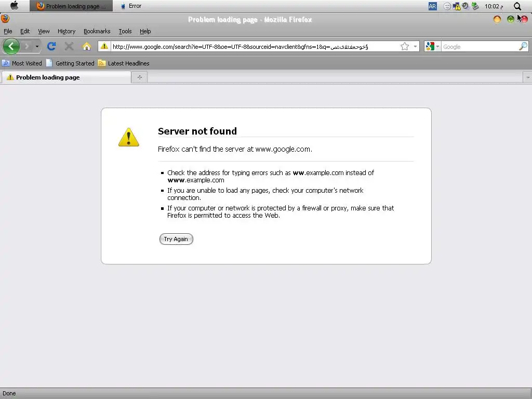Open the volume speaker tray icon
This screenshot has width=532, height=399.
pyautogui.click(x=465, y=6)
